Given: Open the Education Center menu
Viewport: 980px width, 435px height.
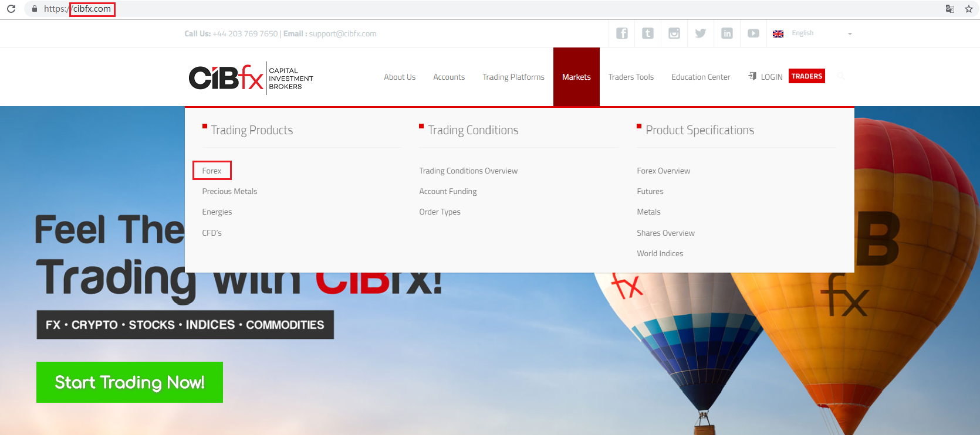Looking at the screenshot, I should [701, 77].
